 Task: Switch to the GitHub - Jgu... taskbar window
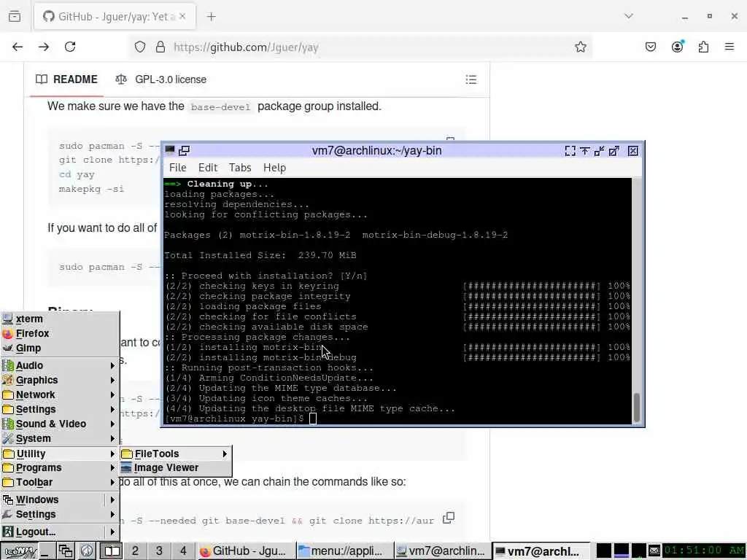(x=246, y=551)
